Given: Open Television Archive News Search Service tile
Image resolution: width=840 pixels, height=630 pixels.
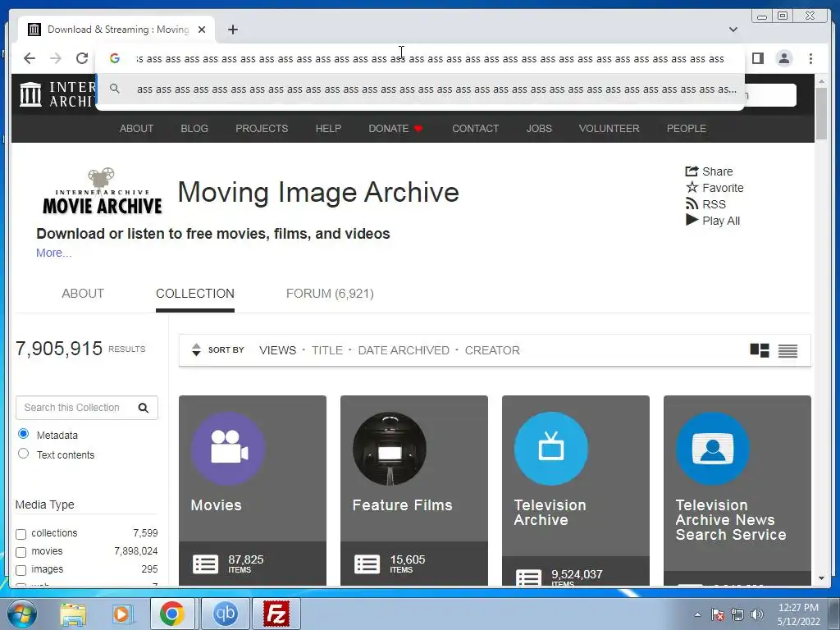Looking at the screenshot, I should pyautogui.click(x=737, y=491).
